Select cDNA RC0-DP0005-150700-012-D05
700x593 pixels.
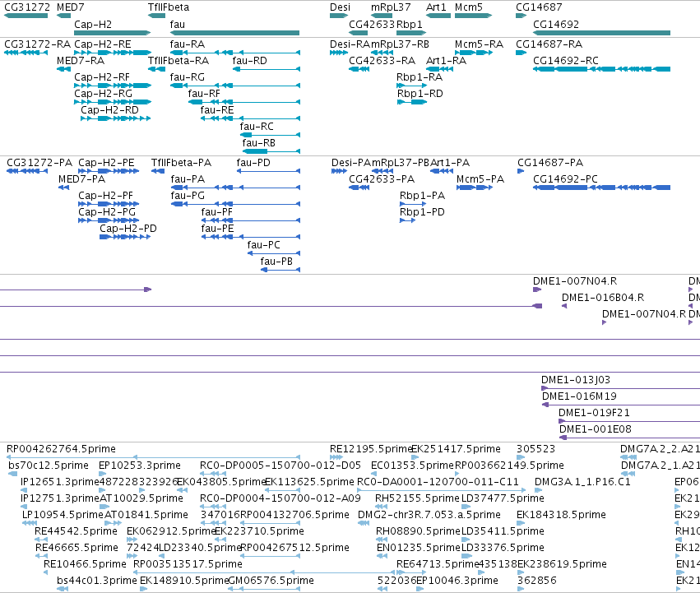280,466
